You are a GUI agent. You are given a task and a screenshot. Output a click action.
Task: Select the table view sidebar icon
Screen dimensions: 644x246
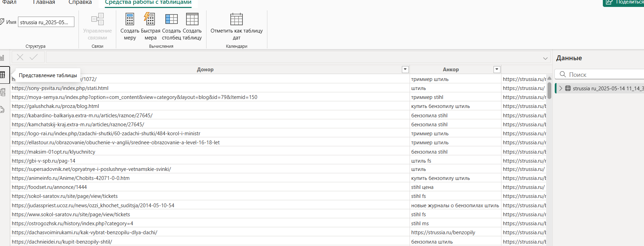pos(3,75)
